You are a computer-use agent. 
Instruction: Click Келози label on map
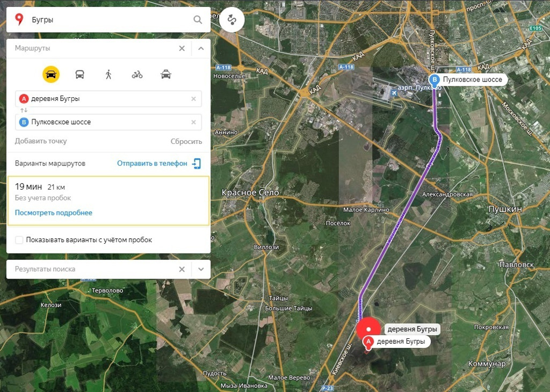tap(51, 305)
